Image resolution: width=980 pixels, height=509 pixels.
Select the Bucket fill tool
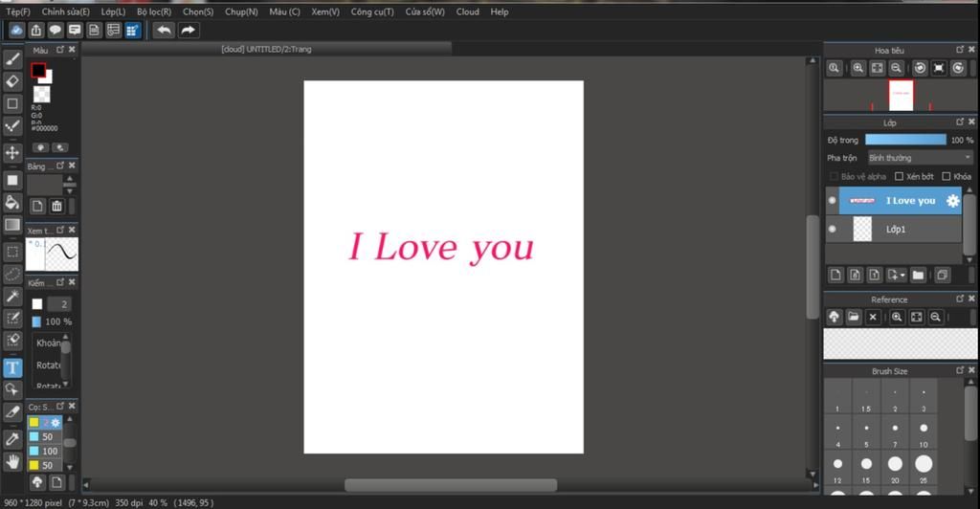(12, 202)
